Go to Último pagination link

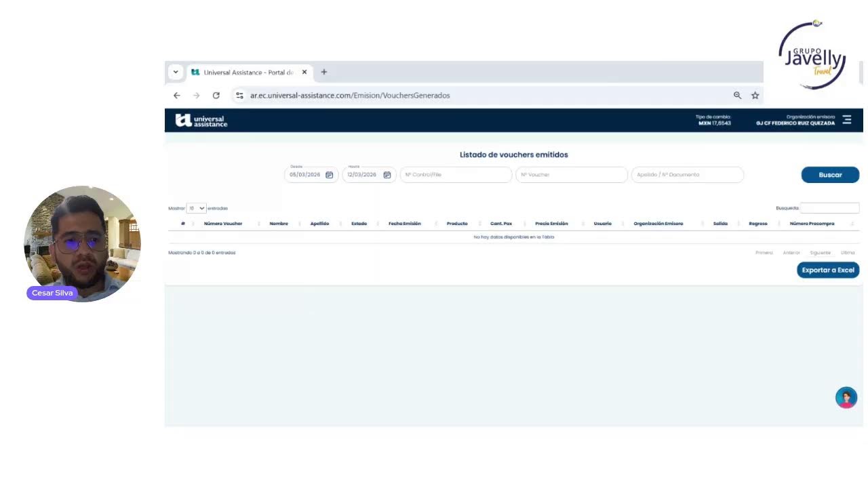848,253
